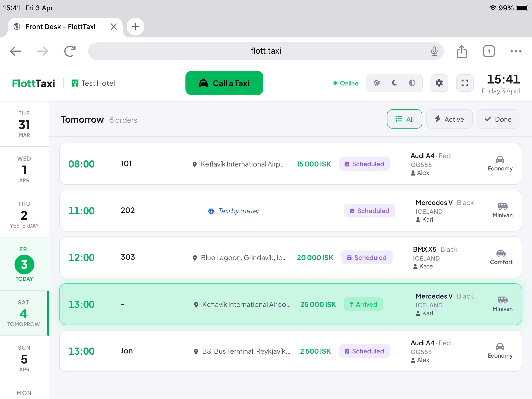The image size is (532, 399).
Task: Open browser share icon
Action: click(x=462, y=51)
